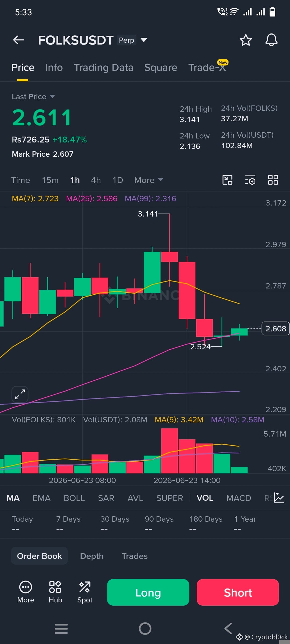Open price alert bell icon
The image size is (290, 644).
[x=271, y=40]
